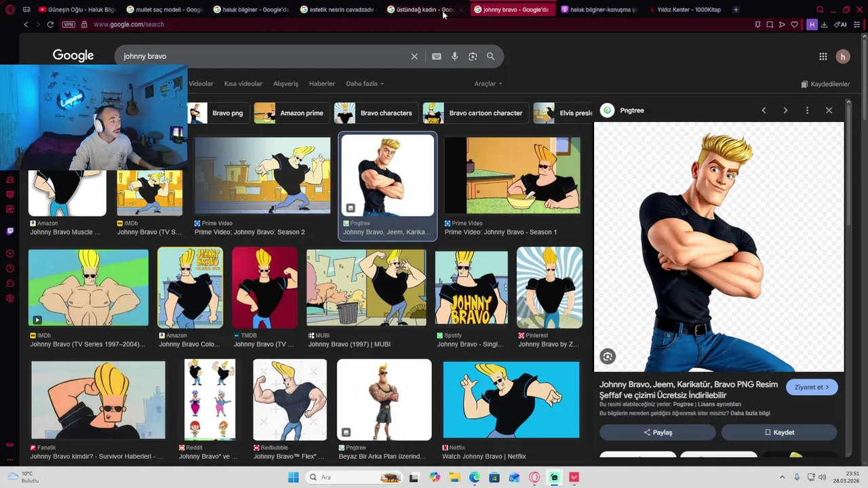Click the heart bookmark icon in address bar
Viewport: 868px width, 488px height.
794,24
